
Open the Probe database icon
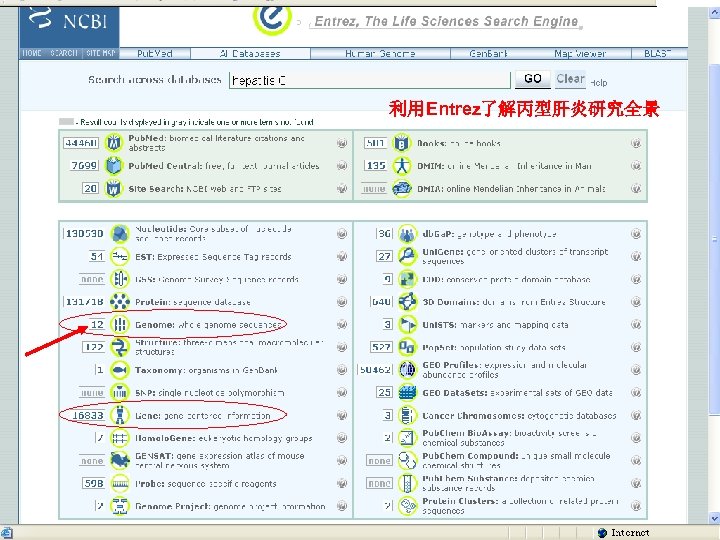(120, 483)
